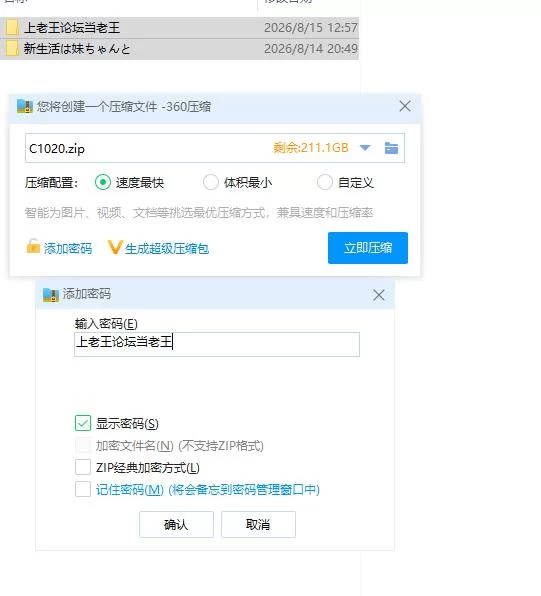Screen dimensions: 541x596
Task: Open the 生成超级压缩包 link
Action: click(x=167, y=249)
